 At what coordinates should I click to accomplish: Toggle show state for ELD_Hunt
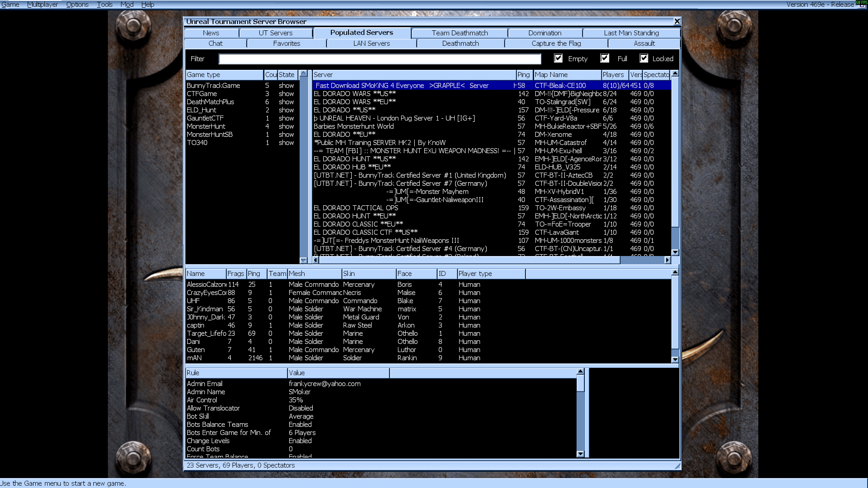(x=286, y=110)
